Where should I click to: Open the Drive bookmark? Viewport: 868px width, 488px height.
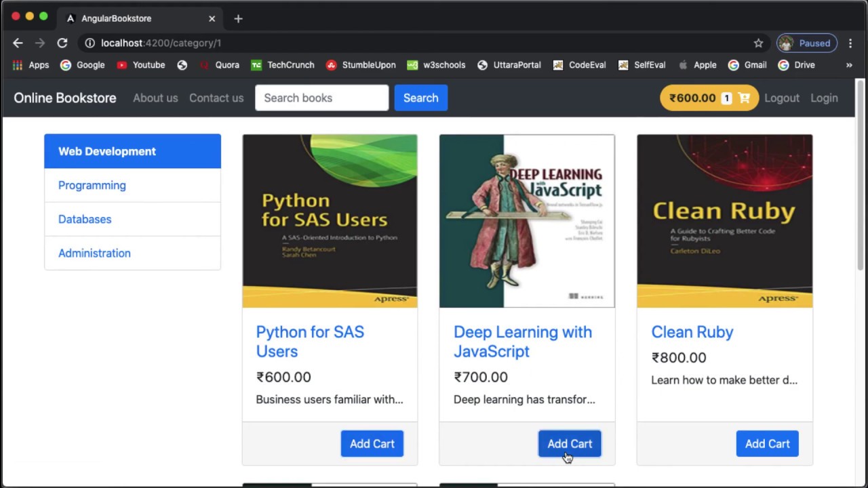[x=797, y=65]
